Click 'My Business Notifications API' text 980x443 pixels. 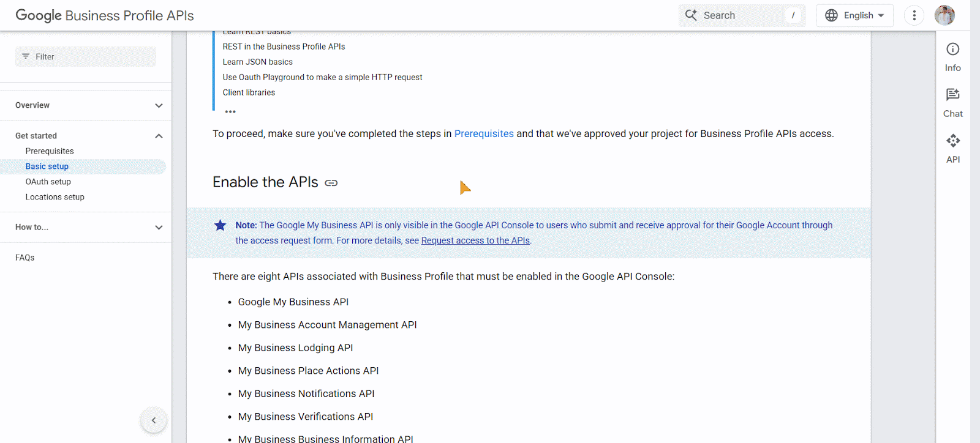click(x=306, y=393)
